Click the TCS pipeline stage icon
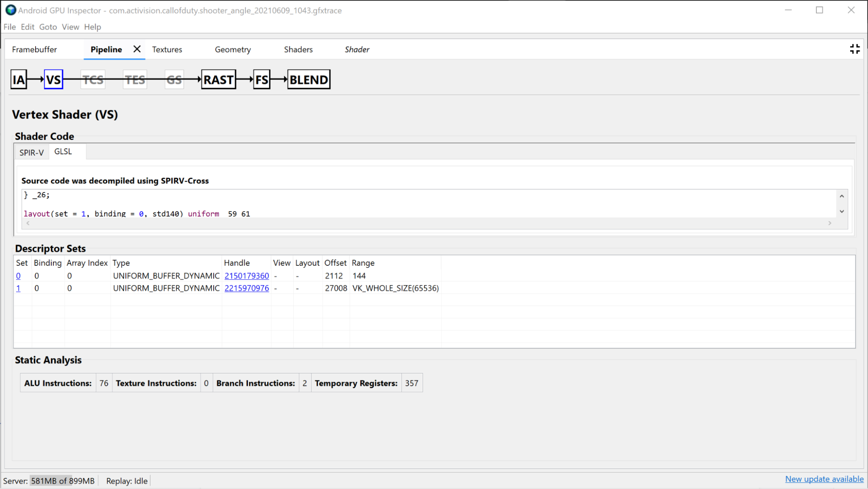This screenshot has width=868, height=489. (92, 79)
